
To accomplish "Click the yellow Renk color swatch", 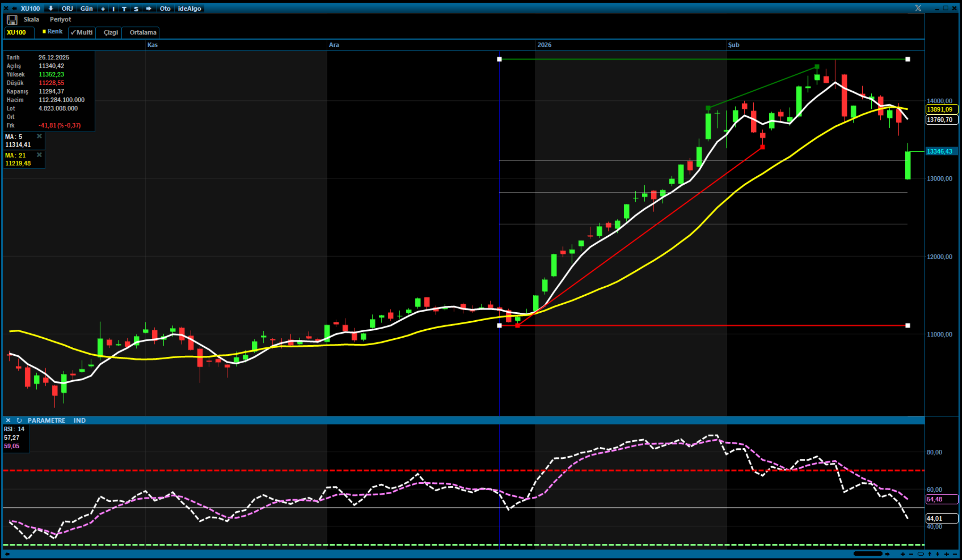I will point(44,32).
